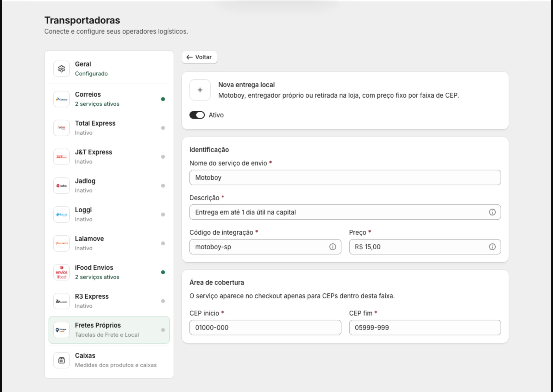This screenshot has width=553, height=392.
Task: Click the Correios logo icon
Action: 62,99
